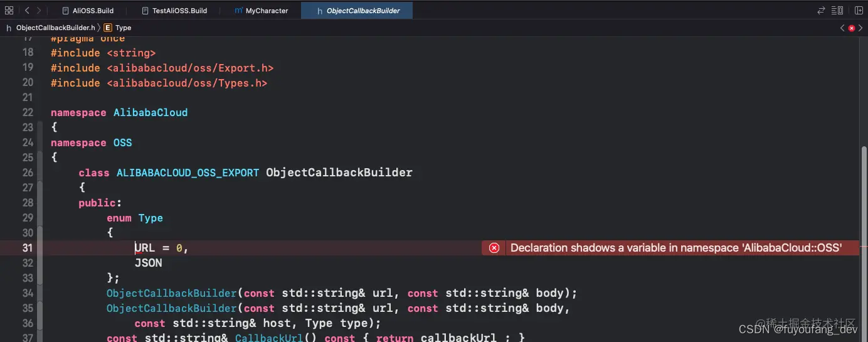Viewport: 868px width, 342px height.
Task: Click on 'URL = 0,' enum value
Action: [162, 248]
